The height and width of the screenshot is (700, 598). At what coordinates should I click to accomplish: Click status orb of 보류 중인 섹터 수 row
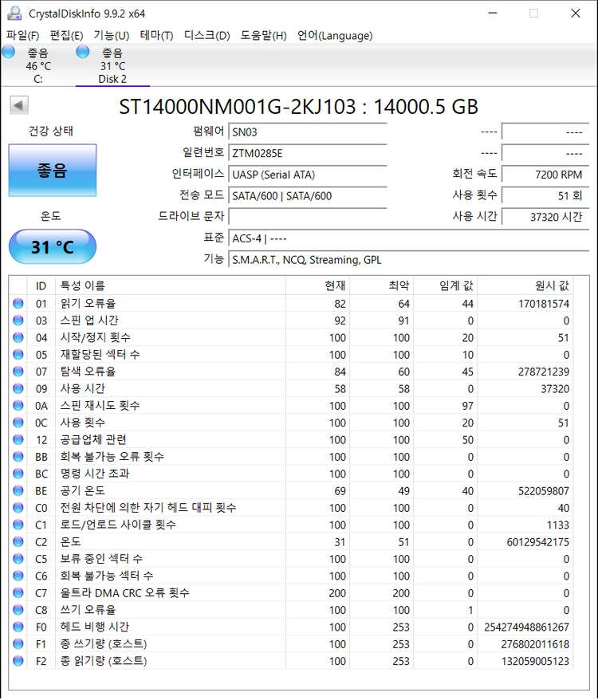(x=18, y=559)
